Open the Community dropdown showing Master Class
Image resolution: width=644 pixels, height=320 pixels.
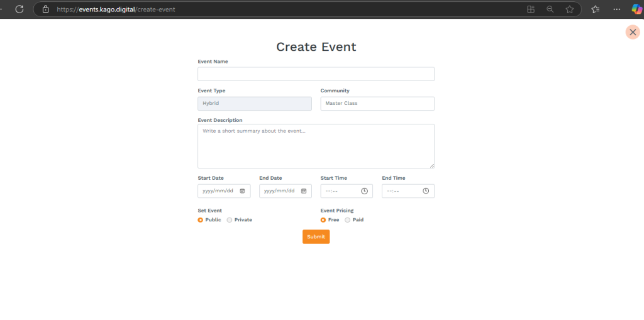377,104
